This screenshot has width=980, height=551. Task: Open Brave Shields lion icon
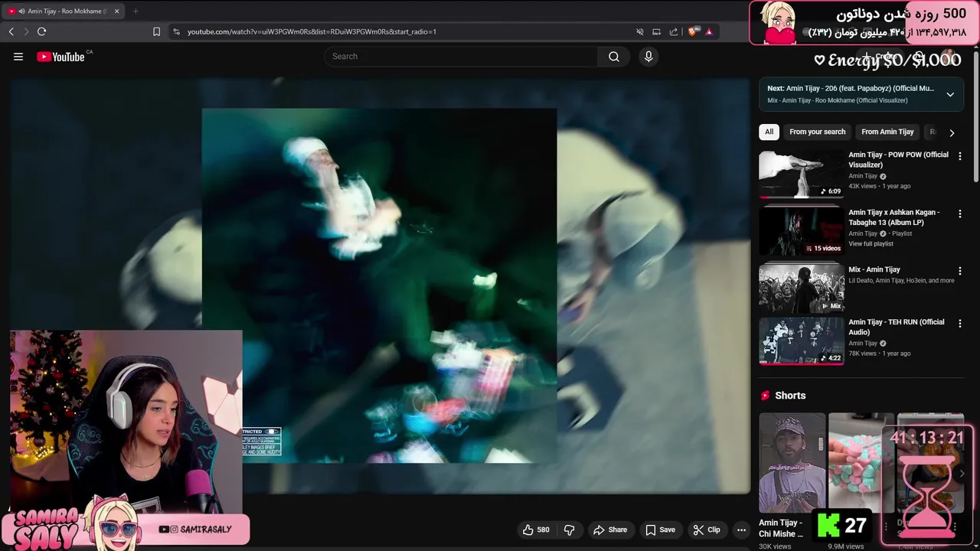(x=693, y=31)
